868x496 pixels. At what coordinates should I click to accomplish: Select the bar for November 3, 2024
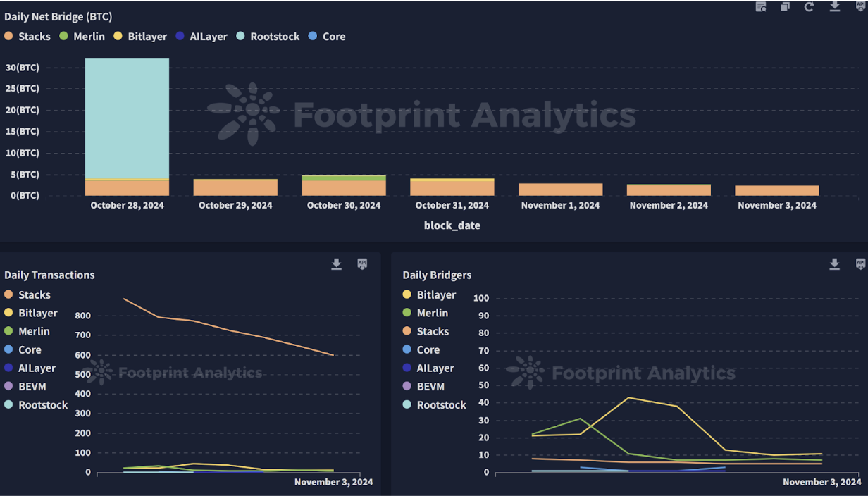777,190
